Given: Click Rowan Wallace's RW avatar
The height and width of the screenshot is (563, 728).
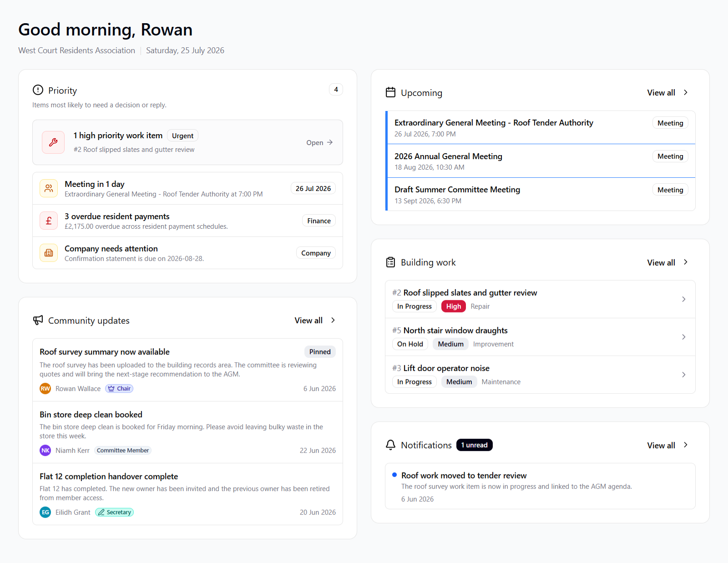Looking at the screenshot, I should pos(45,388).
